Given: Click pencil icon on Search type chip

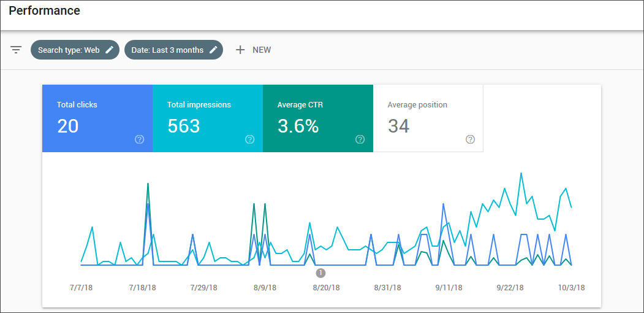Looking at the screenshot, I should tap(110, 50).
